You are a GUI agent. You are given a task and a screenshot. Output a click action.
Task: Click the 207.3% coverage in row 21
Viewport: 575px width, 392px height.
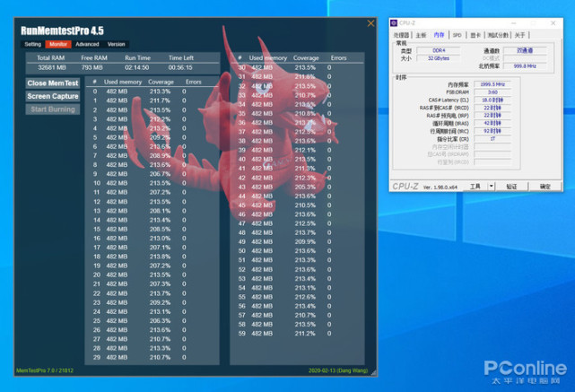pyautogui.click(x=160, y=284)
